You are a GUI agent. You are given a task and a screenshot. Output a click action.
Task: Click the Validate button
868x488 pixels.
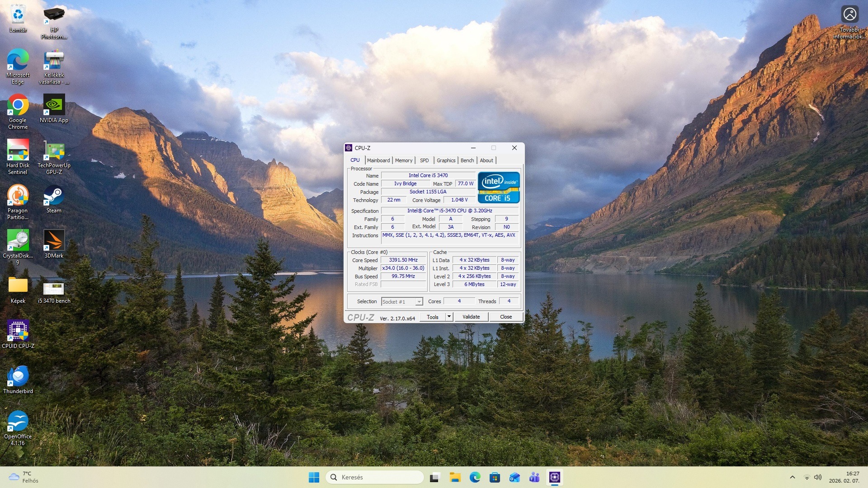point(471,317)
